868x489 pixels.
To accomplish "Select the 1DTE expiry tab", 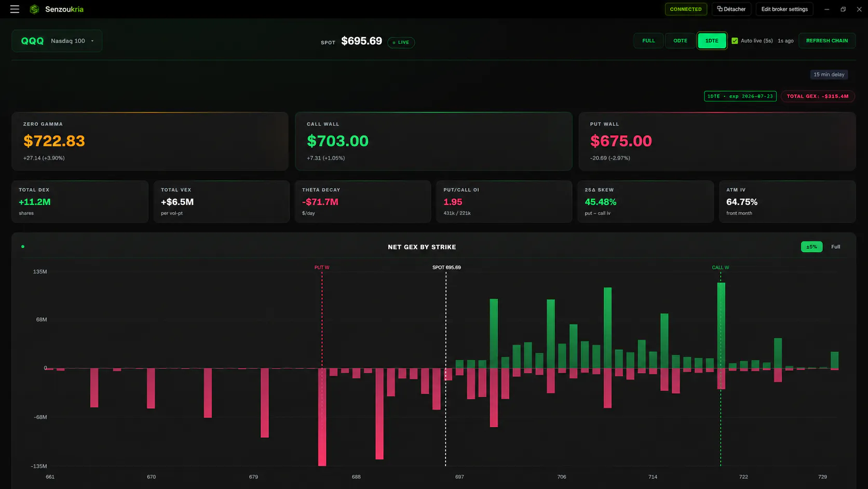I will point(712,41).
